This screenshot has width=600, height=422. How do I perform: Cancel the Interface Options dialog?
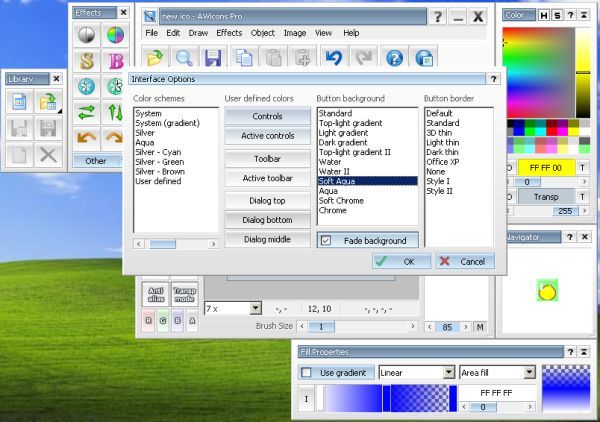465,262
